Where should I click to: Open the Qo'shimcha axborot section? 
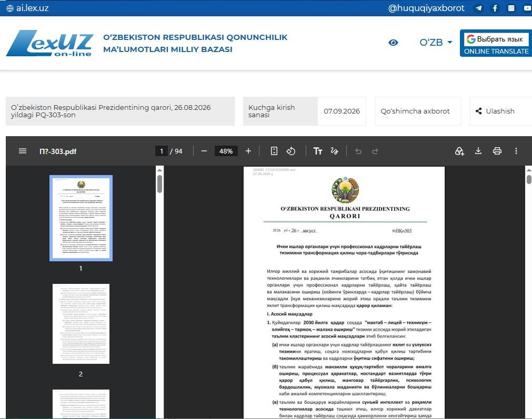coord(418,111)
